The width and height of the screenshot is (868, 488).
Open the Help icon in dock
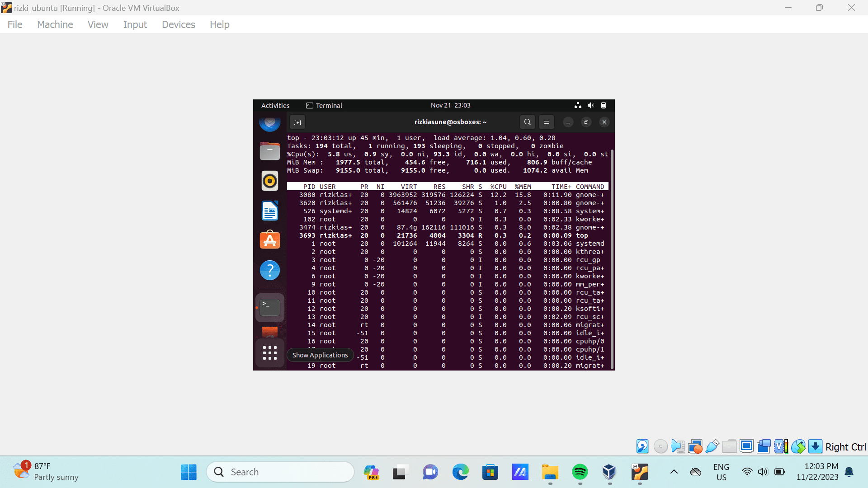click(x=269, y=270)
